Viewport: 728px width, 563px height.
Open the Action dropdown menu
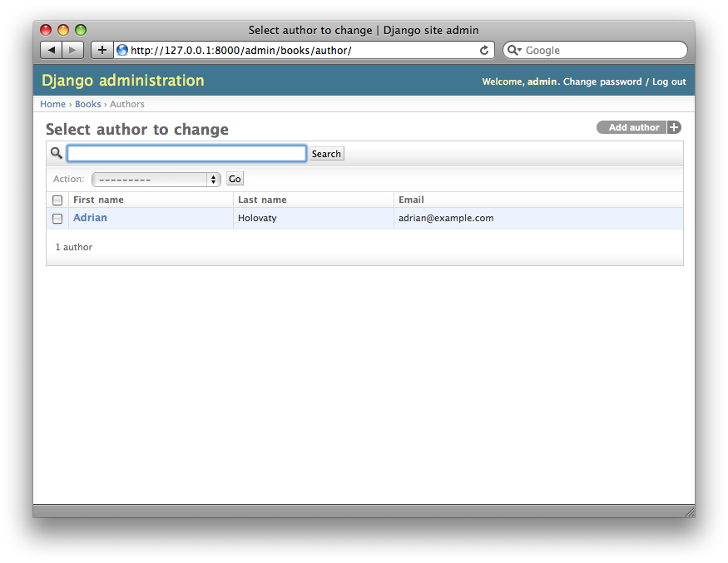pyautogui.click(x=156, y=179)
